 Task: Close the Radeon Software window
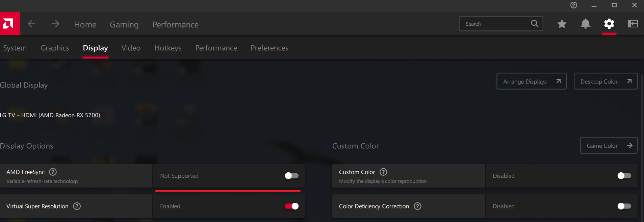coord(635,5)
